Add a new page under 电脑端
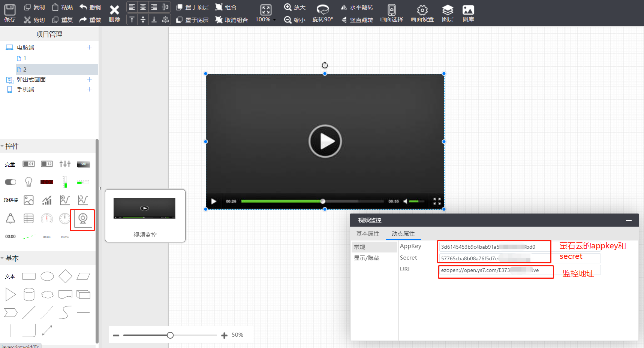 [89, 47]
